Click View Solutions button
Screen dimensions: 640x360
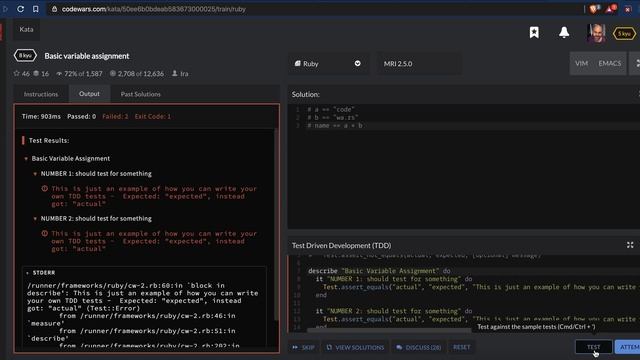[x=355, y=347]
